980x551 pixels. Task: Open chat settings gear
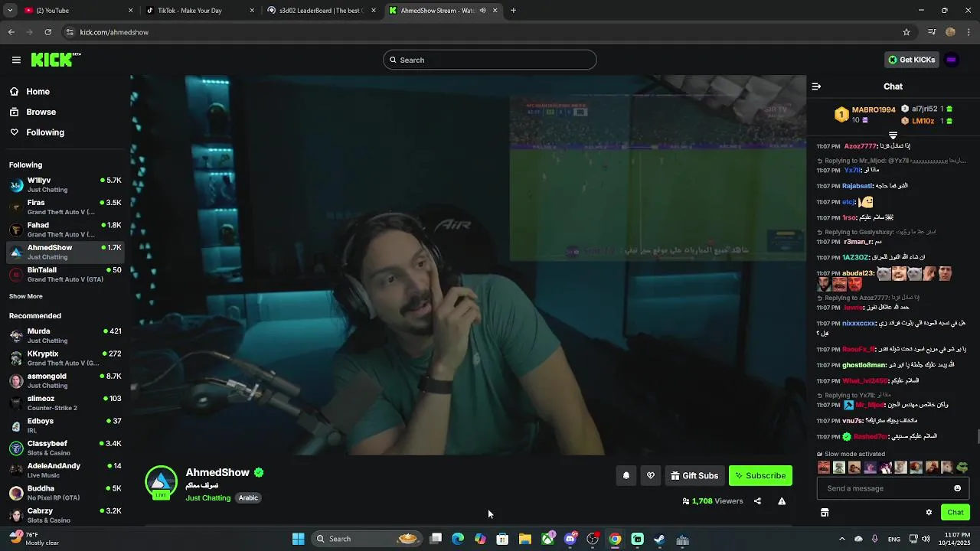click(929, 513)
